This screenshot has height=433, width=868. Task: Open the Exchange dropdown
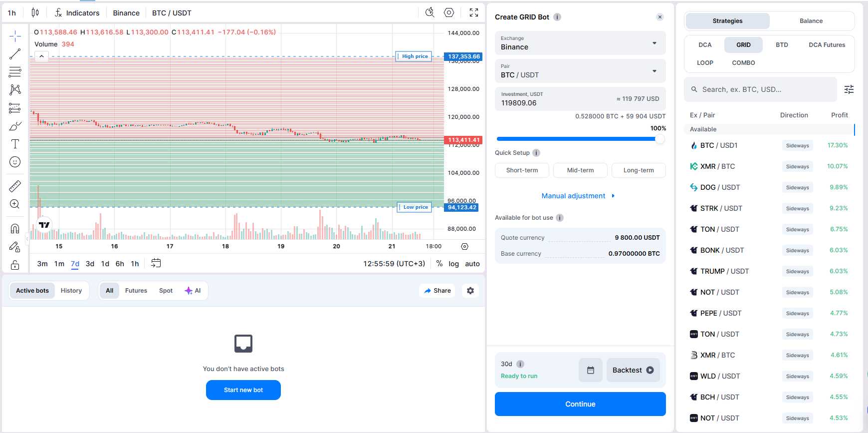pyautogui.click(x=580, y=43)
